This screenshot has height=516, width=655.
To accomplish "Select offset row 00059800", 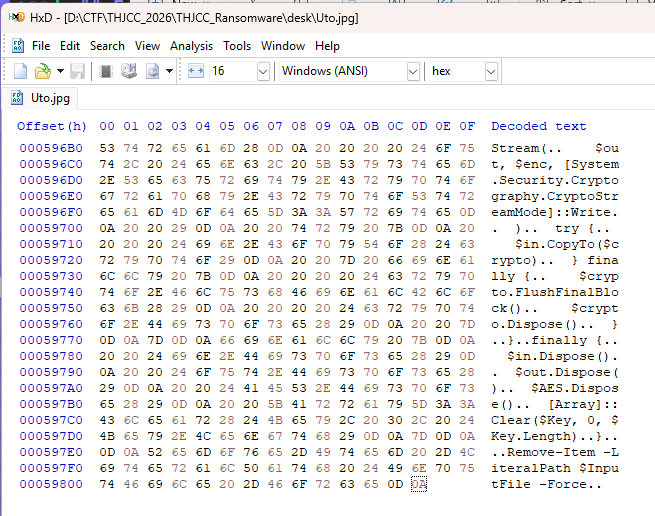I will 51,484.
